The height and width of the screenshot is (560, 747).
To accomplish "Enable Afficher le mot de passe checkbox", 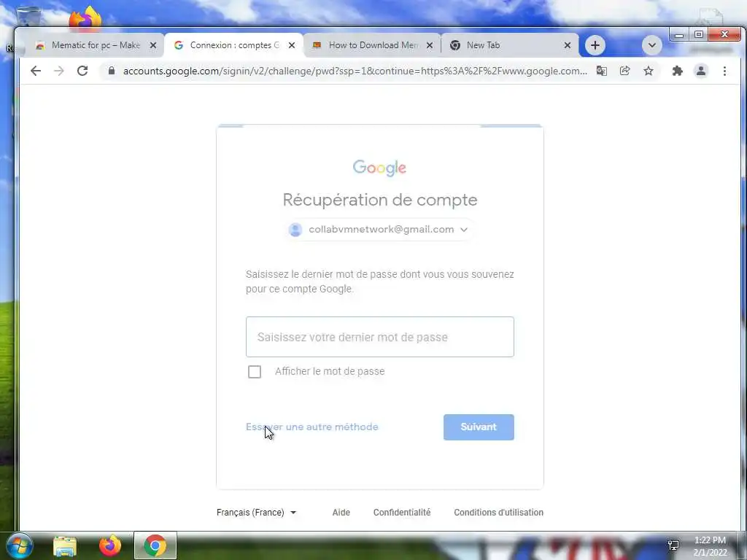I will point(255,371).
